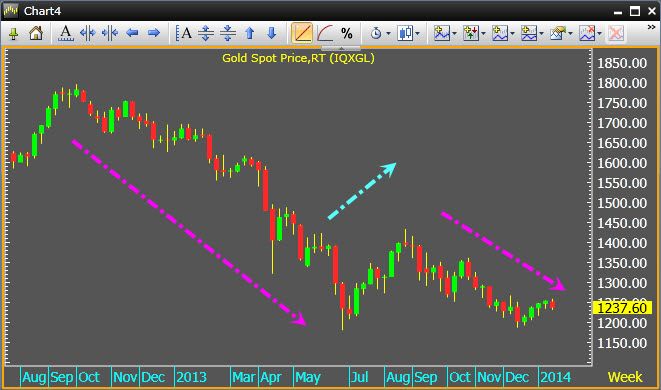The image size is (661, 390).
Task: Expand the horizontal time scale arrows icon
Action: [x=88, y=33]
